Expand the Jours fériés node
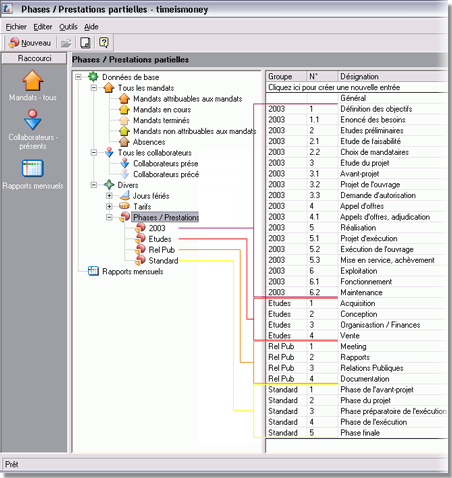452x478 pixels. (109, 196)
